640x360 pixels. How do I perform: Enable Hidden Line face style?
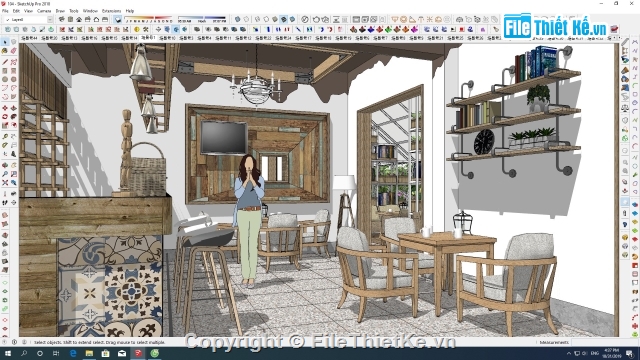click(x=266, y=19)
